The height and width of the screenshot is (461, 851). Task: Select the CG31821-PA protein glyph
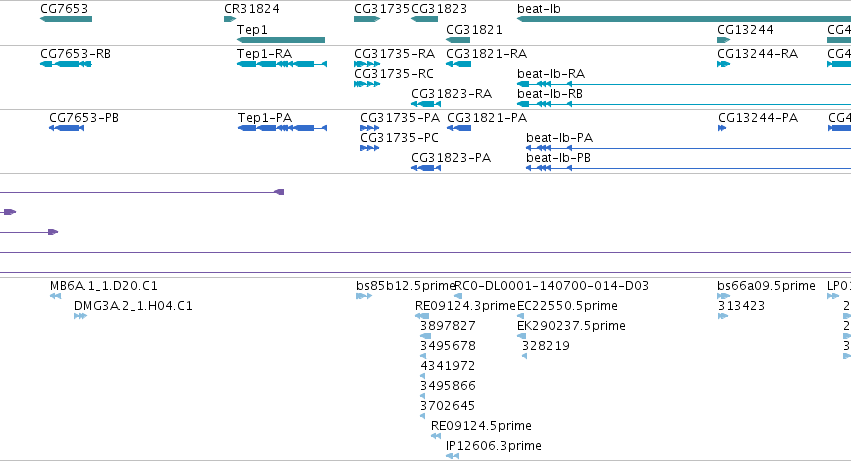(x=459, y=128)
